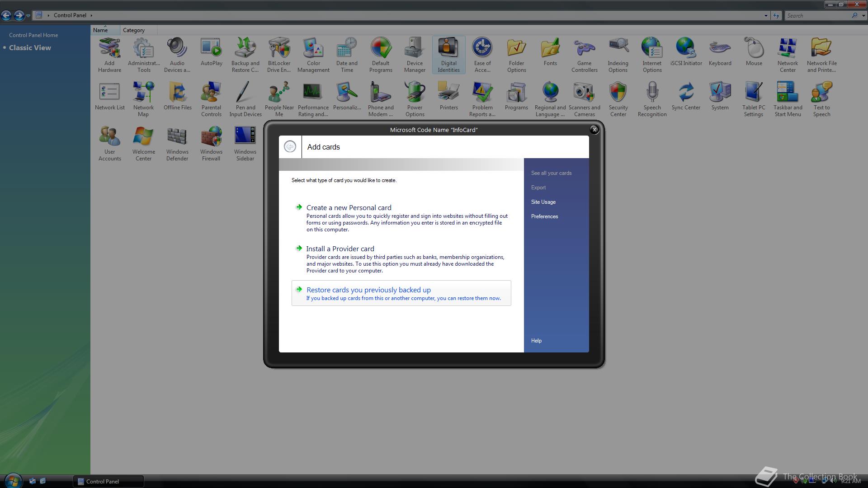Image resolution: width=868 pixels, height=488 pixels.
Task: Open Taskbar and Start Menu settings
Action: [x=788, y=99]
